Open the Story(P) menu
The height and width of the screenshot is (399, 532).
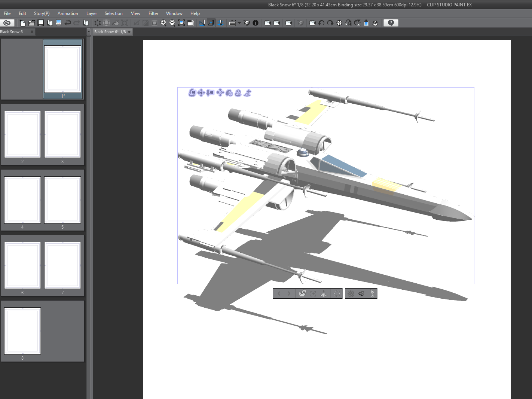[x=42, y=13]
